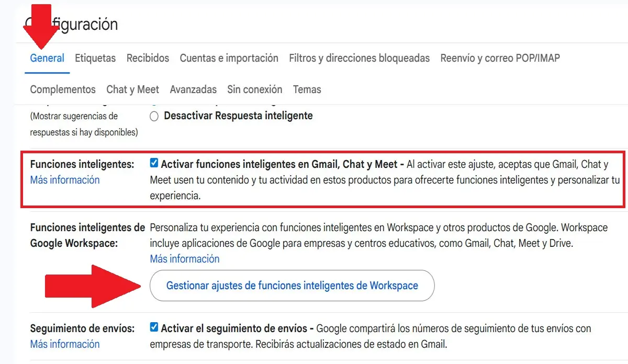Go to the Sin conexión tab
This screenshot has width=628, height=364.
[254, 89]
